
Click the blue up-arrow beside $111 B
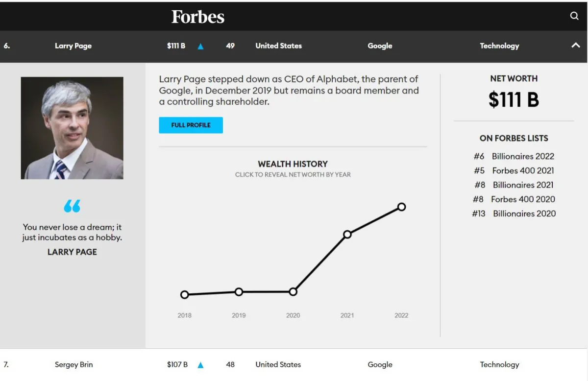point(200,47)
